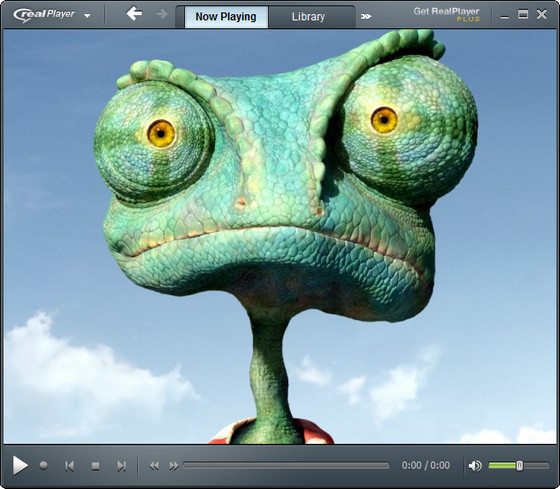The width and height of the screenshot is (560, 489).
Task: Switch to the Library tab
Action: [x=308, y=17]
